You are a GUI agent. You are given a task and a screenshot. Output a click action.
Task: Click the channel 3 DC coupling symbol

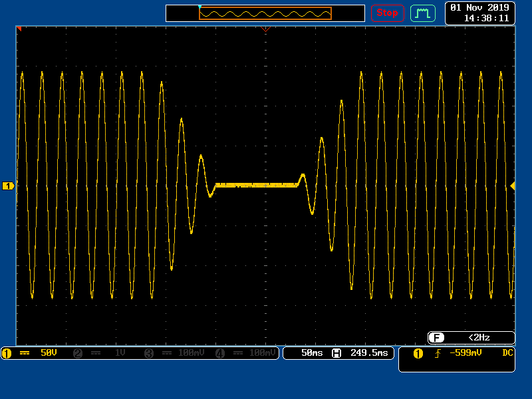click(x=167, y=353)
